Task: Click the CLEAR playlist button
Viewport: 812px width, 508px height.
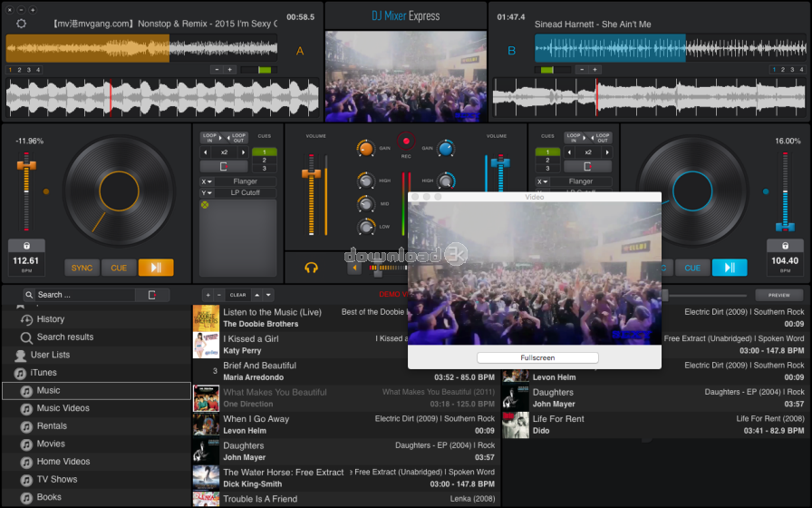Action: pyautogui.click(x=237, y=295)
